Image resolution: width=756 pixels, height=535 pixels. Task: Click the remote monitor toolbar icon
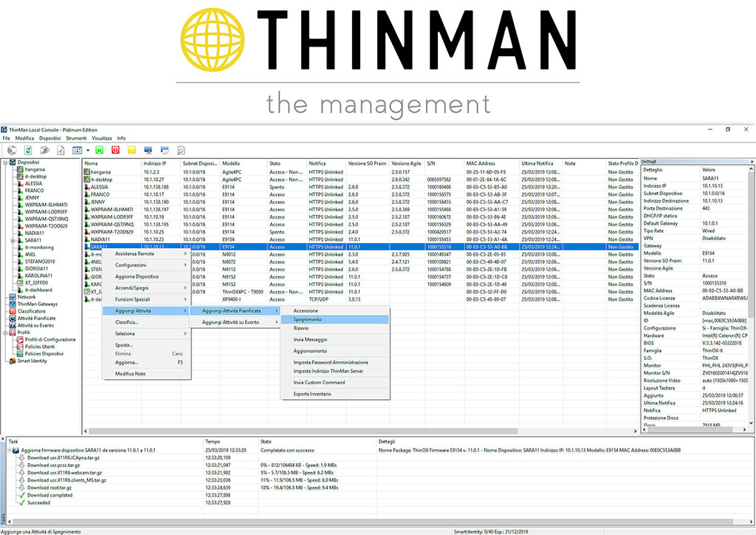(148, 150)
